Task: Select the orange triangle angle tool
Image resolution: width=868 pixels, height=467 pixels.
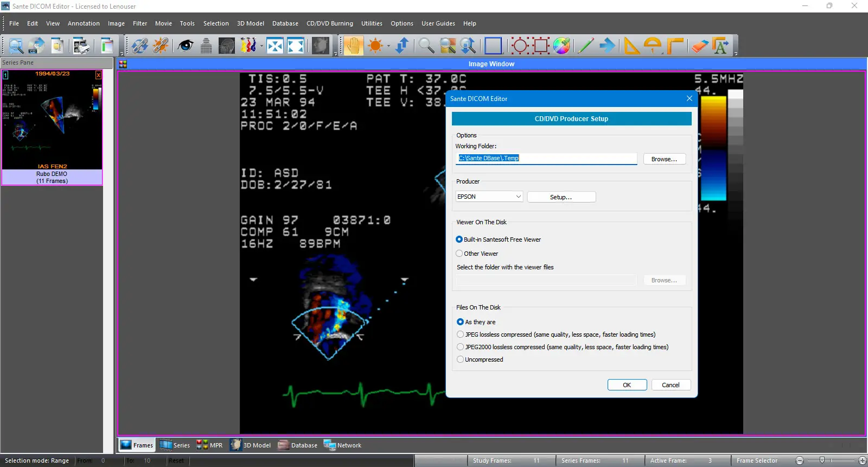Action: tap(631, 46)
